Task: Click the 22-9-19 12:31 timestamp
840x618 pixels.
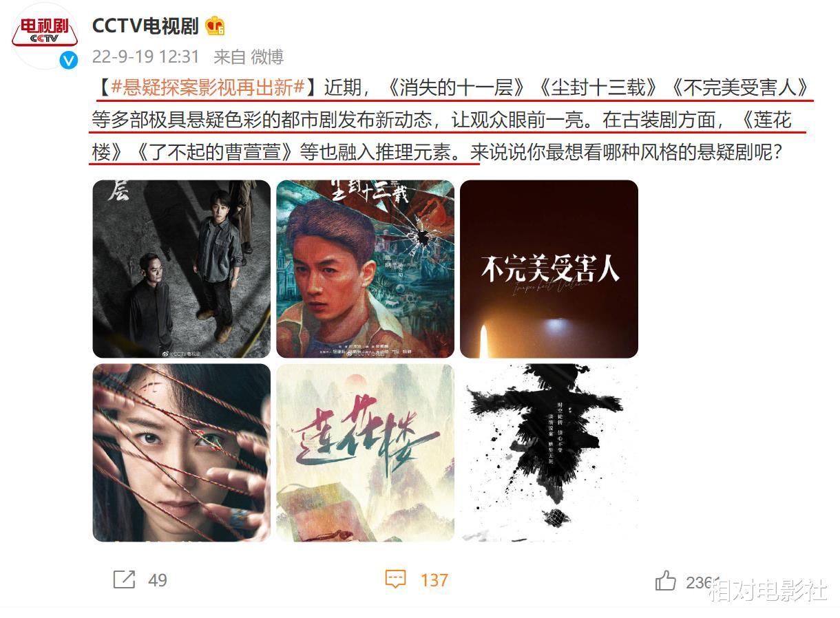Action: (146, 57)
